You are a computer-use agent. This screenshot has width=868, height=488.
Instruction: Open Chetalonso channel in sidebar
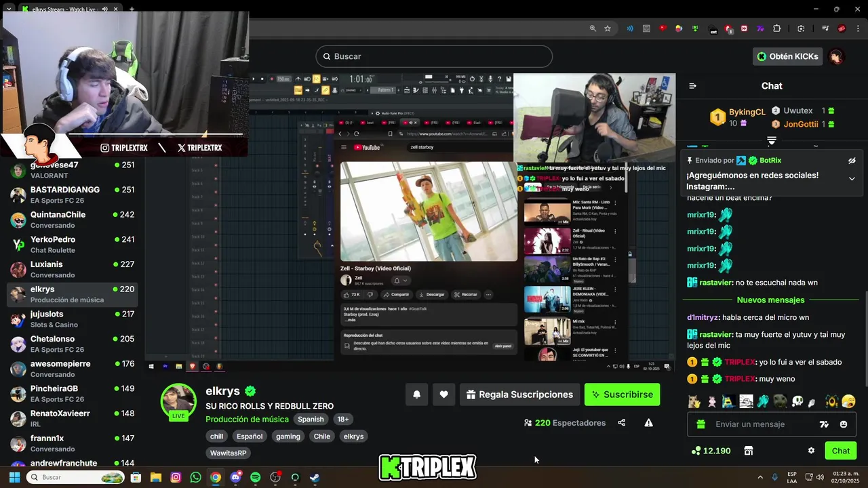point(73,344)
